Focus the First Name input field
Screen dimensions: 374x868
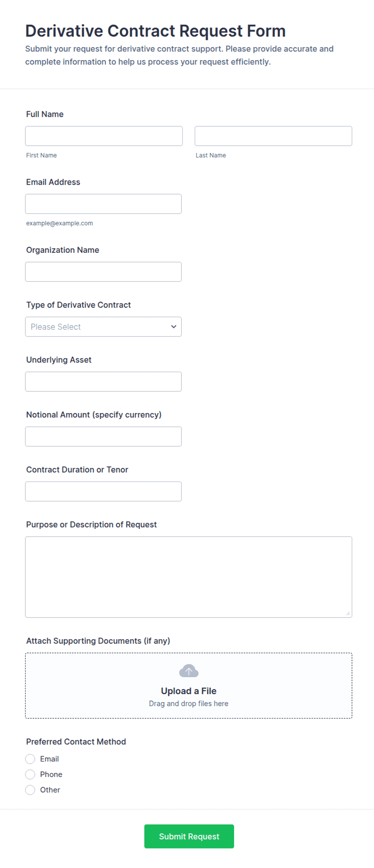(x=104, y=136)
